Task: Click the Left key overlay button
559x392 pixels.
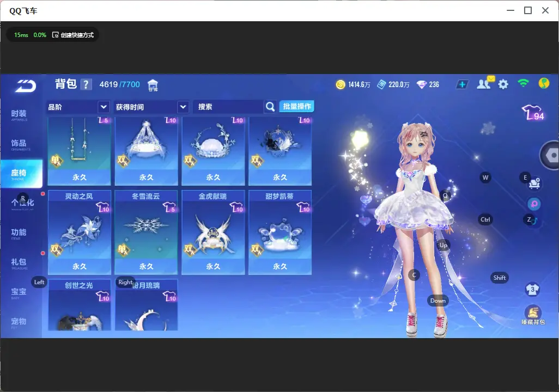Action: pyautogui.click(x=39, y=282)
